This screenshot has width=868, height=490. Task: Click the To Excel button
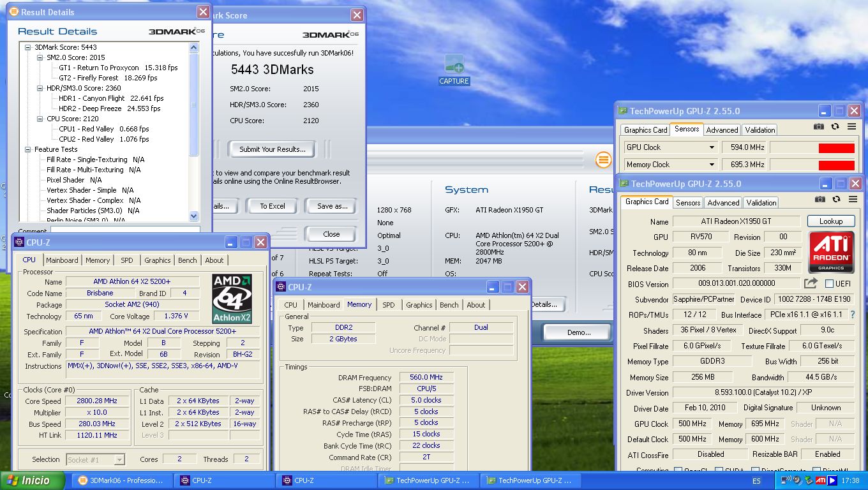[x=273, y=206]
